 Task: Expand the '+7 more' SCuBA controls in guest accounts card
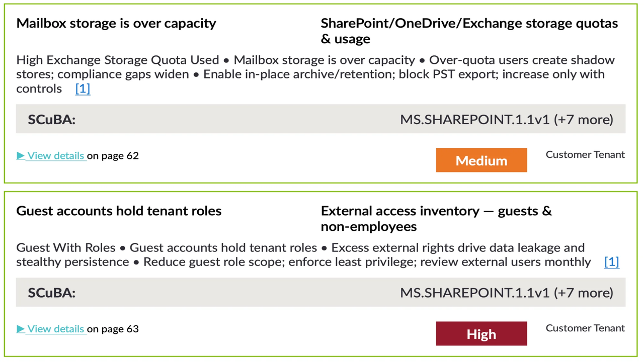[584, 293]
